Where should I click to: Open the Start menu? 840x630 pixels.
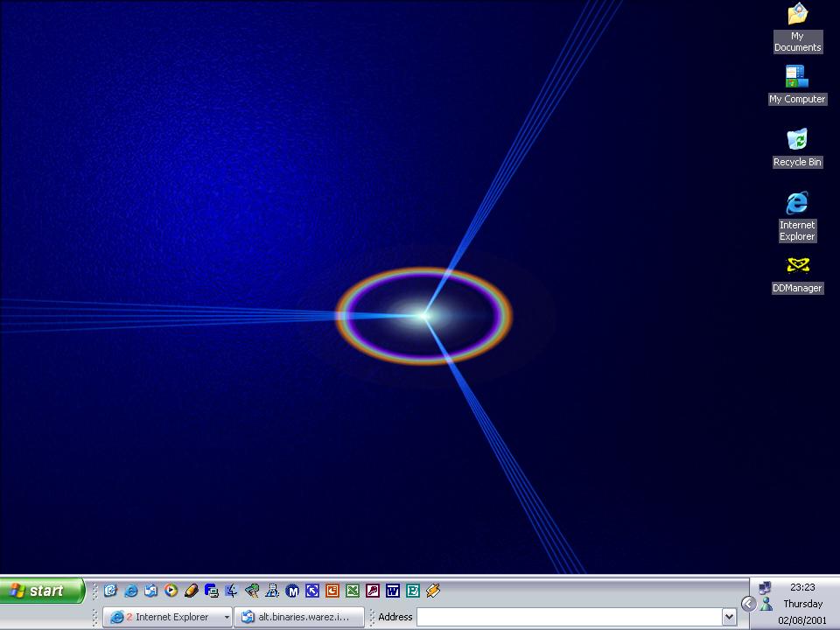pyautogui.click(x=42, y=591)
